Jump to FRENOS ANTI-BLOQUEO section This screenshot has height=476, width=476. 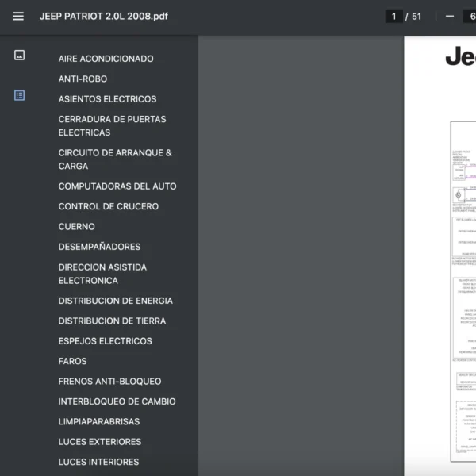[110, 382]
